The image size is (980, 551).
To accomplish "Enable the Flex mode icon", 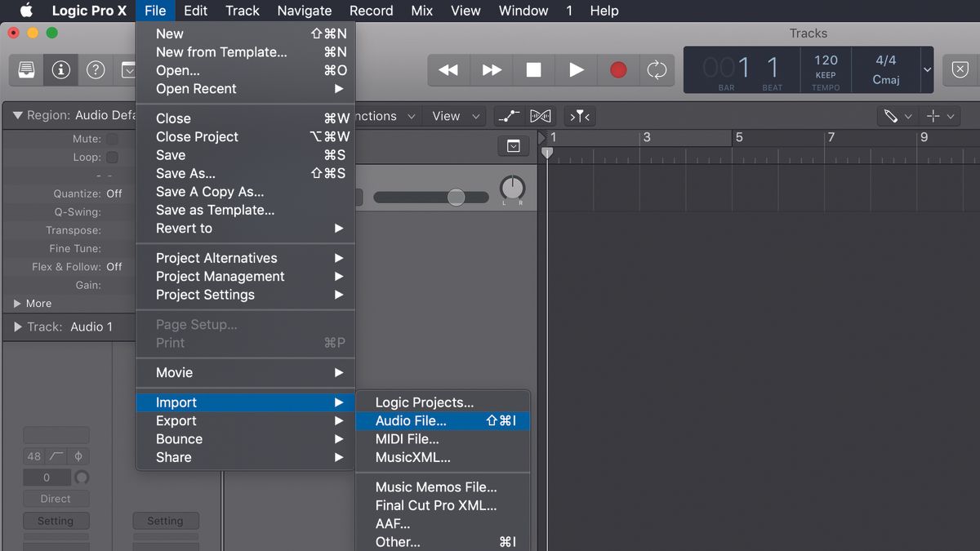I will pos(540,116).
